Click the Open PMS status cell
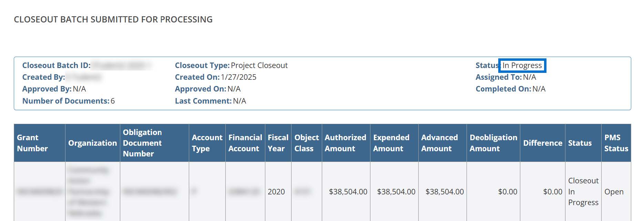 (614, 192)
